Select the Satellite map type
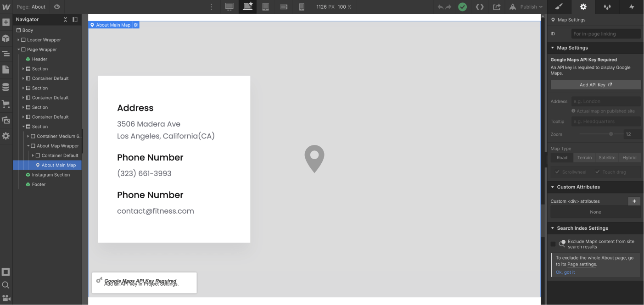 [x=607, y=157]
